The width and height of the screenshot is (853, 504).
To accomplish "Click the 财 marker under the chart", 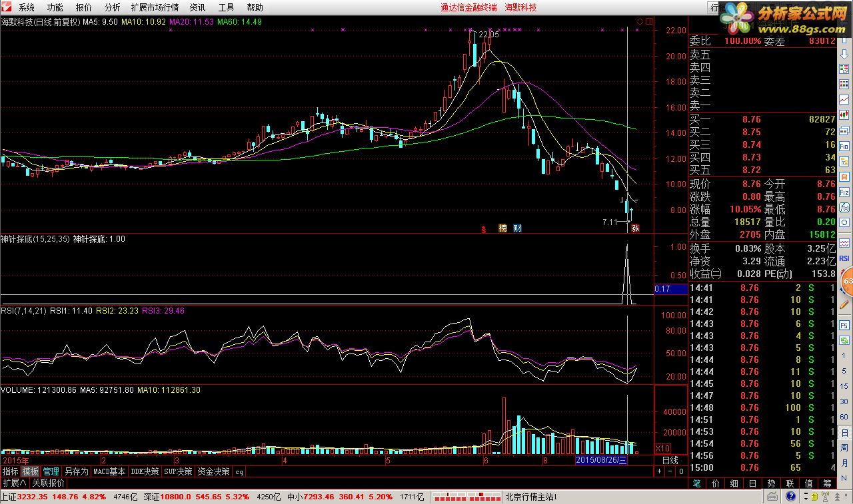I will pyautogui.click(x=517, y=228).
